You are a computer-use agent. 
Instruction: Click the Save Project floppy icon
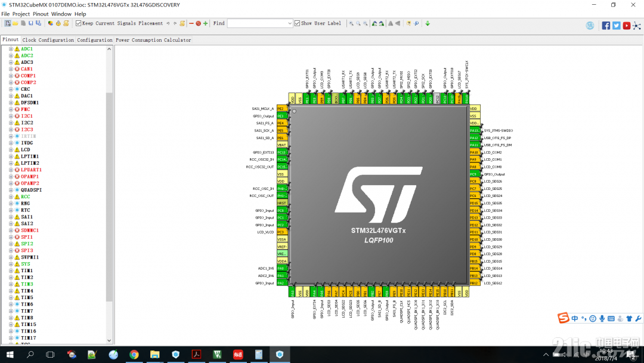point(31,23)
